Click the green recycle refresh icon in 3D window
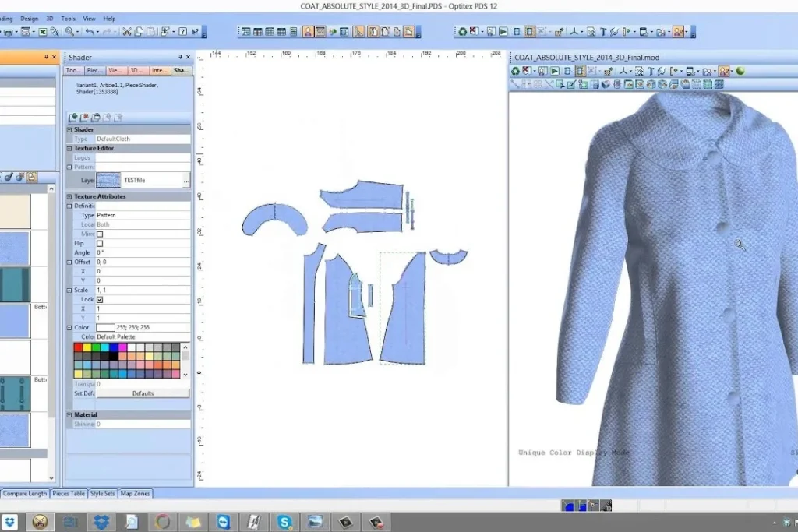 [515, 72]
